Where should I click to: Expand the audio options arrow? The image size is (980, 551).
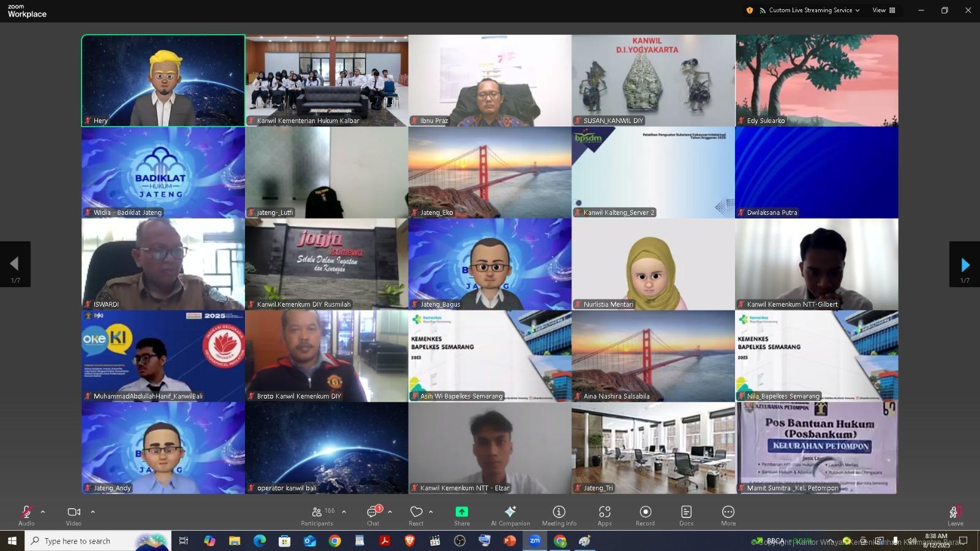[43, 512]
